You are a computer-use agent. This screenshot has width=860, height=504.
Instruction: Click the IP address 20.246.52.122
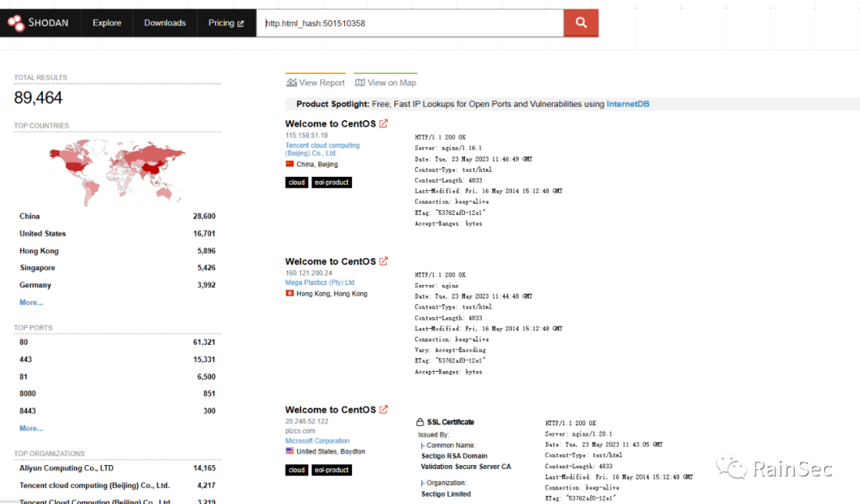tap(307, 422)
